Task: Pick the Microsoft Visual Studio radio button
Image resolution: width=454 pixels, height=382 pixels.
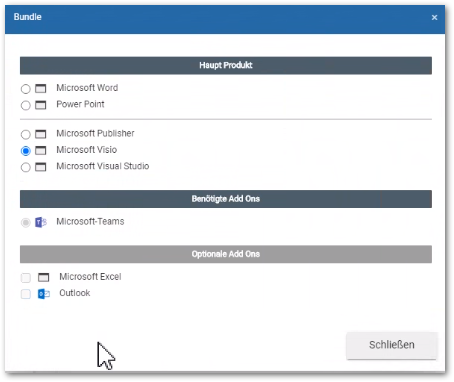Action: coord(26,167)
